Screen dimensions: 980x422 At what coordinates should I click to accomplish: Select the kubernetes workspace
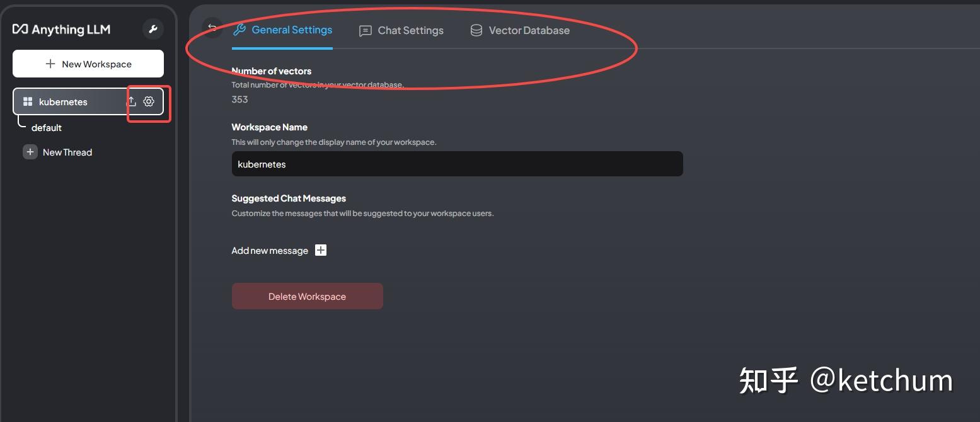point(88,101)
